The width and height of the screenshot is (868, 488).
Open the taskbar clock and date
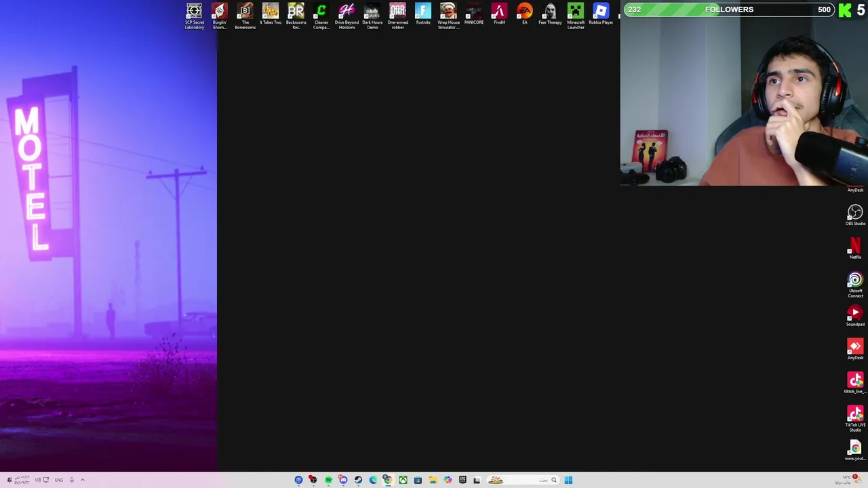coord(22,480)
